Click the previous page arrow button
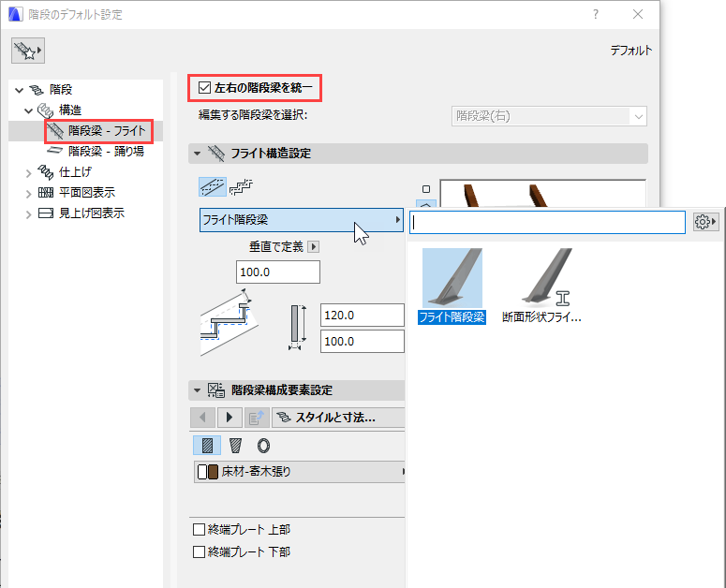 [x=202, y=418]
